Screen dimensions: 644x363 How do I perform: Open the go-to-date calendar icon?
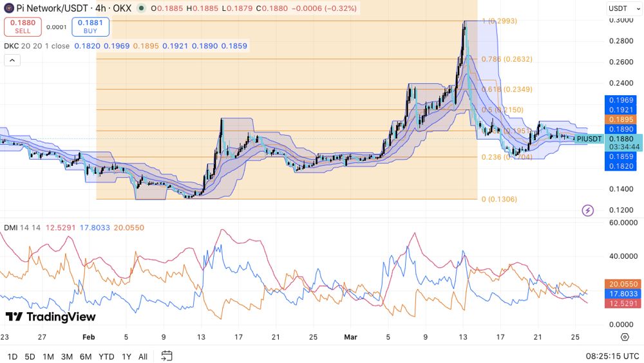pos(166,356)
